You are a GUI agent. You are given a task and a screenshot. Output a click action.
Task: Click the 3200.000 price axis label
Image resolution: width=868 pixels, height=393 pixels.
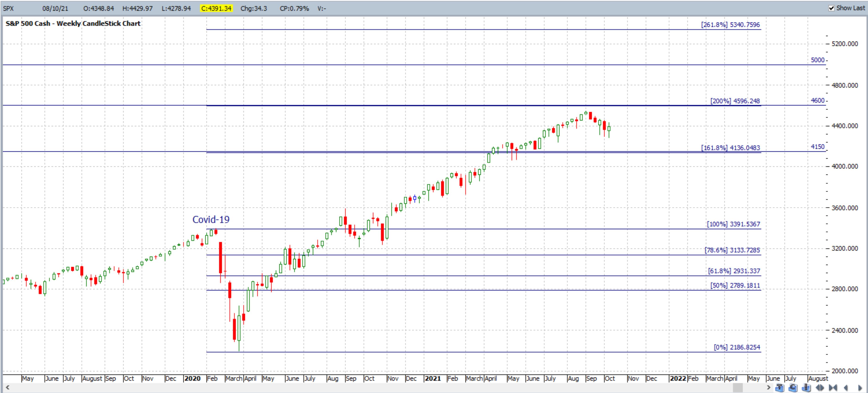(x=845, y=249)
